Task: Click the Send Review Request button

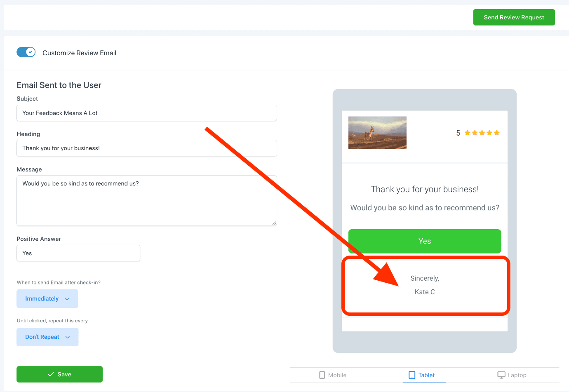Action: (514, 17)
